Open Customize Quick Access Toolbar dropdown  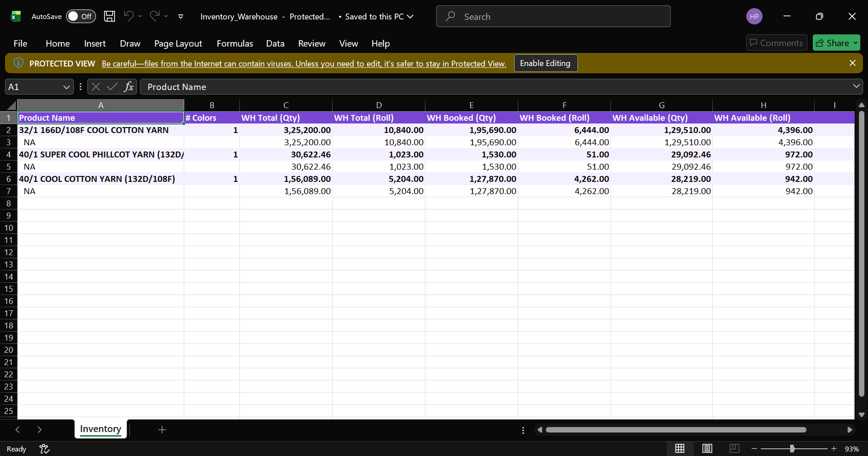tap(181, 16)
